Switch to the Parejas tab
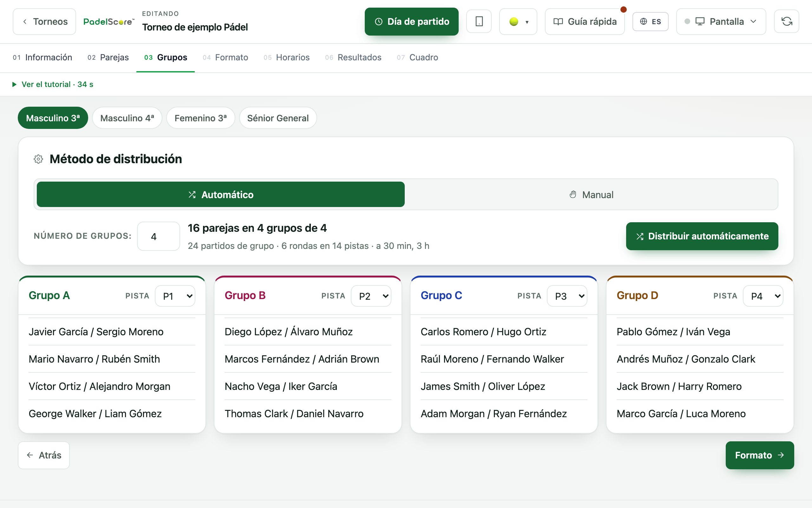Viewport: 812px width, 508px height. point(108,57)
